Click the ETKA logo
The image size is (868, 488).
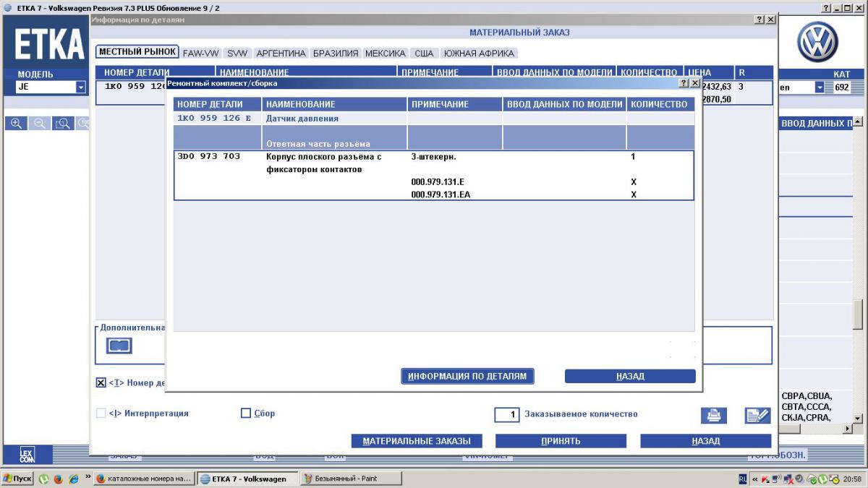pos(49,45)
